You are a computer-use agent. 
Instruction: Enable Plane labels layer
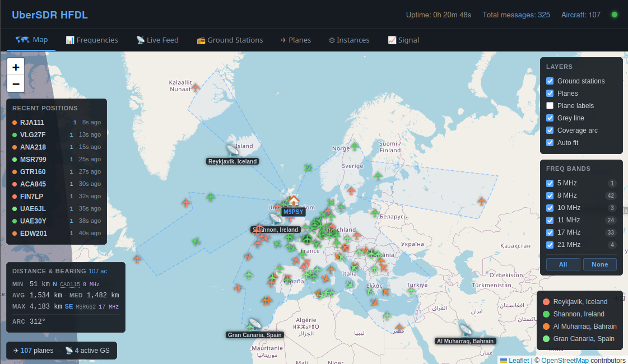coord(550,105)
